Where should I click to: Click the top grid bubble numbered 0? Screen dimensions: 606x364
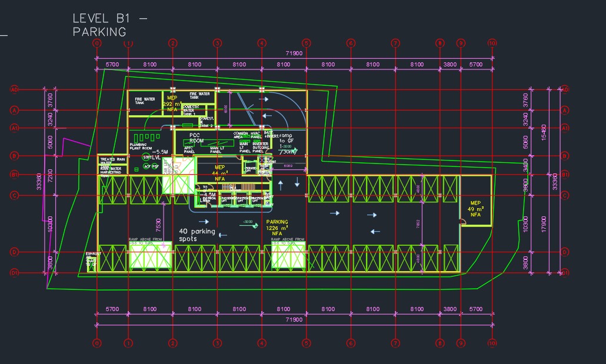[x=97, y=43]
